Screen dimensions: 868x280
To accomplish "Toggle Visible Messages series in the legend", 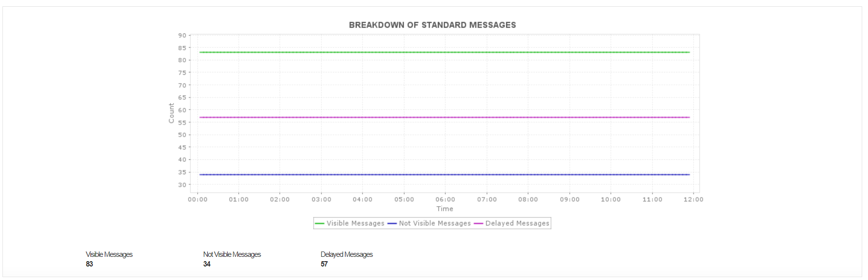I will (355, 224).
